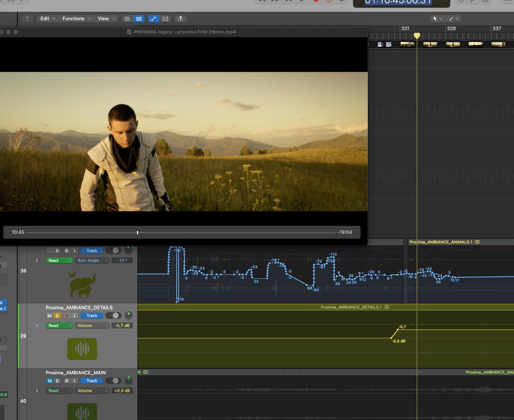
Task: Open the pointer tool dropdown
Action: 437,18
